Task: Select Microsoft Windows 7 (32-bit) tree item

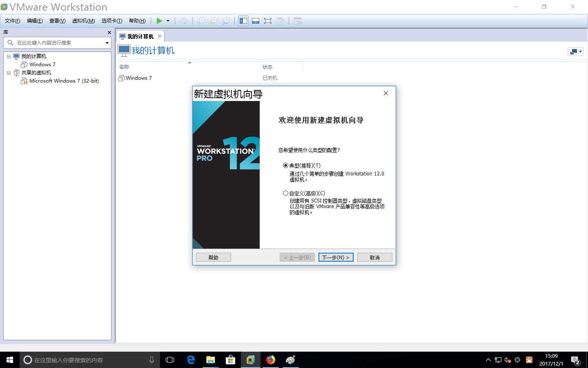Action: [x=64, y=81]
